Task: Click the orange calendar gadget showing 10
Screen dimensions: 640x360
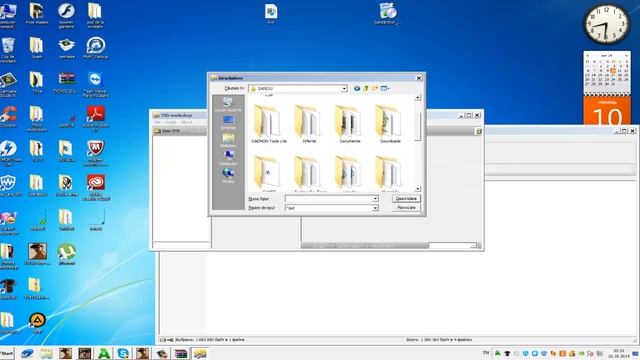Action: pyautogui.click(x=607, y=110)
